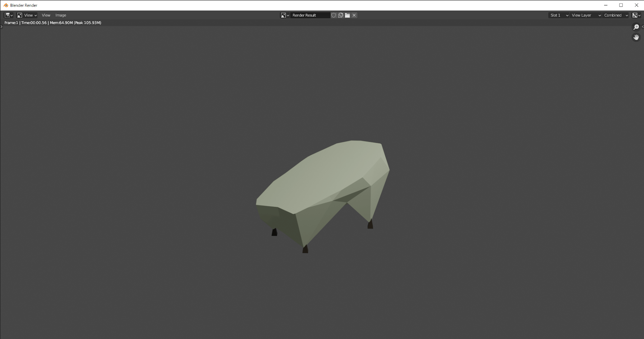
Task: Click the rendered rock object image
Action: click(x=322, y=196)
